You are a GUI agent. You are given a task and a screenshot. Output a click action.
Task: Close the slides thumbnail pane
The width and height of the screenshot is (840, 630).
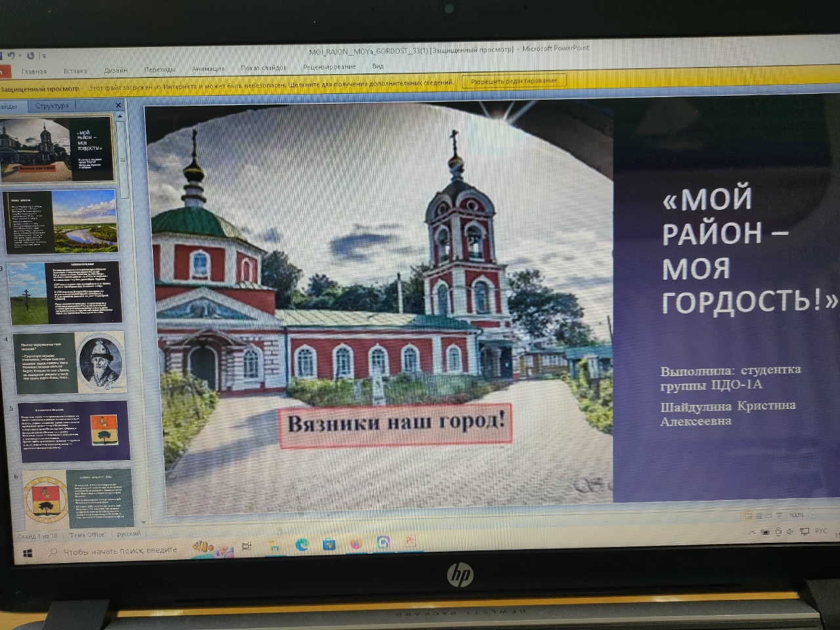pos(118,105)
